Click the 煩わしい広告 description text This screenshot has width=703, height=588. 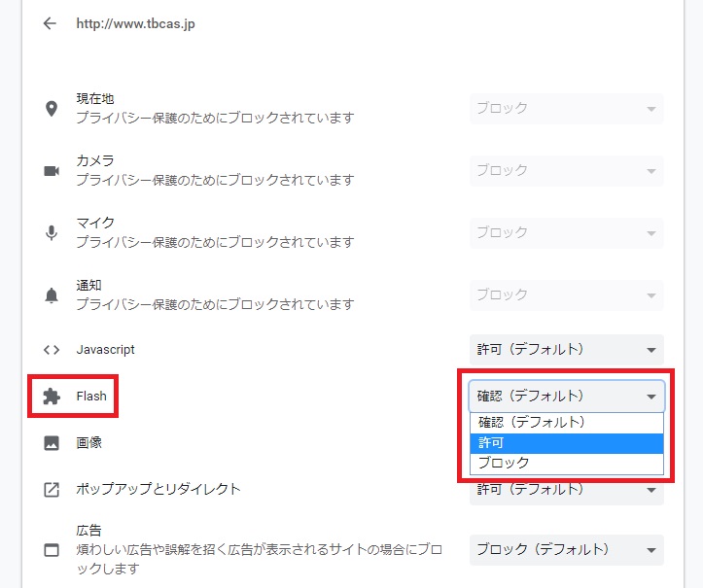point(259,559)
